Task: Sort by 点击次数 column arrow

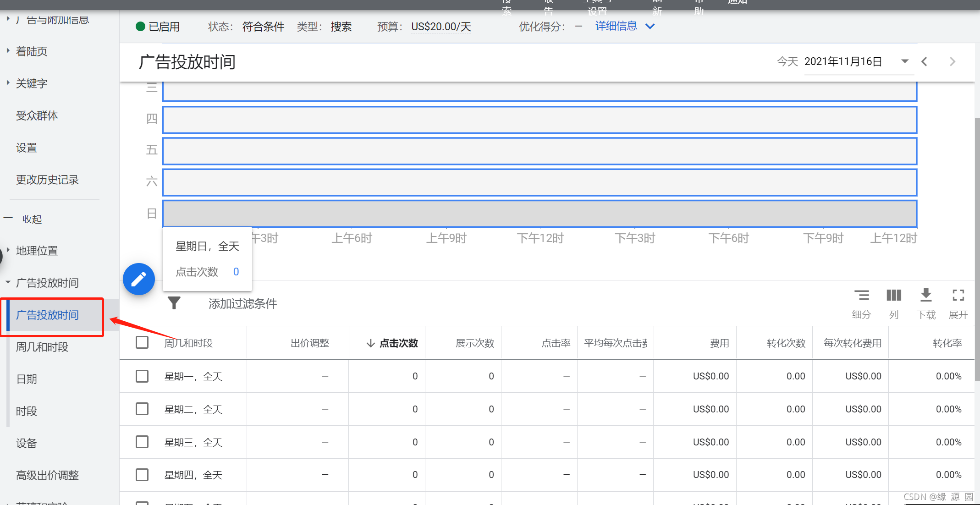Action: [x=371, y=343]
